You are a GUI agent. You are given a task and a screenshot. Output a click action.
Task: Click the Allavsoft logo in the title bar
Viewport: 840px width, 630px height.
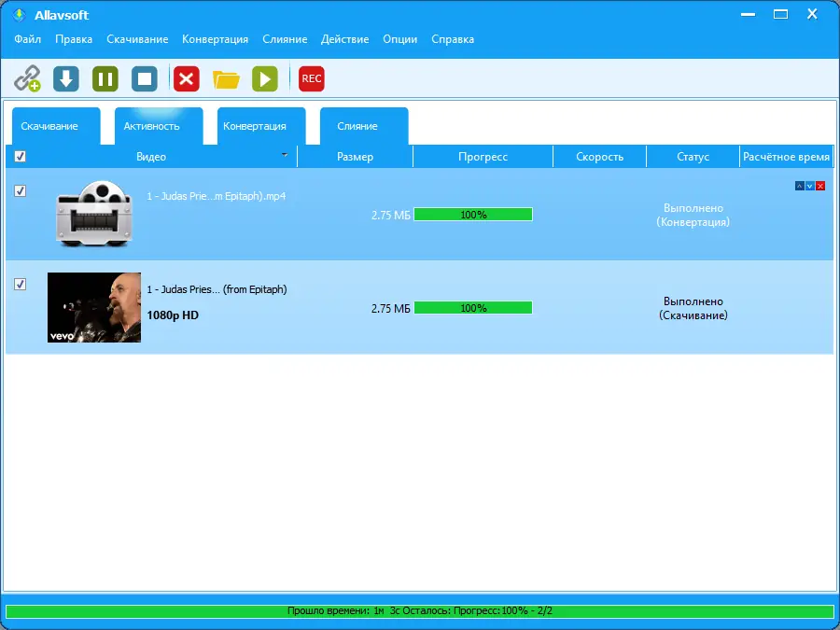pos(20,15)
